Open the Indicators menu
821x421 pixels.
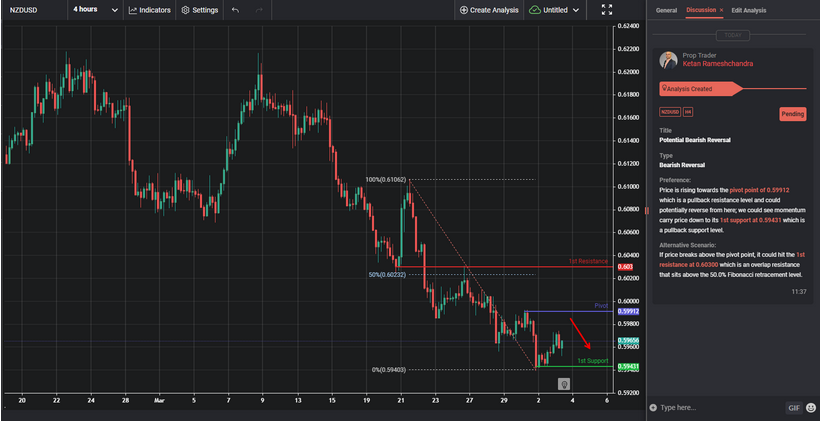[150, 10]
